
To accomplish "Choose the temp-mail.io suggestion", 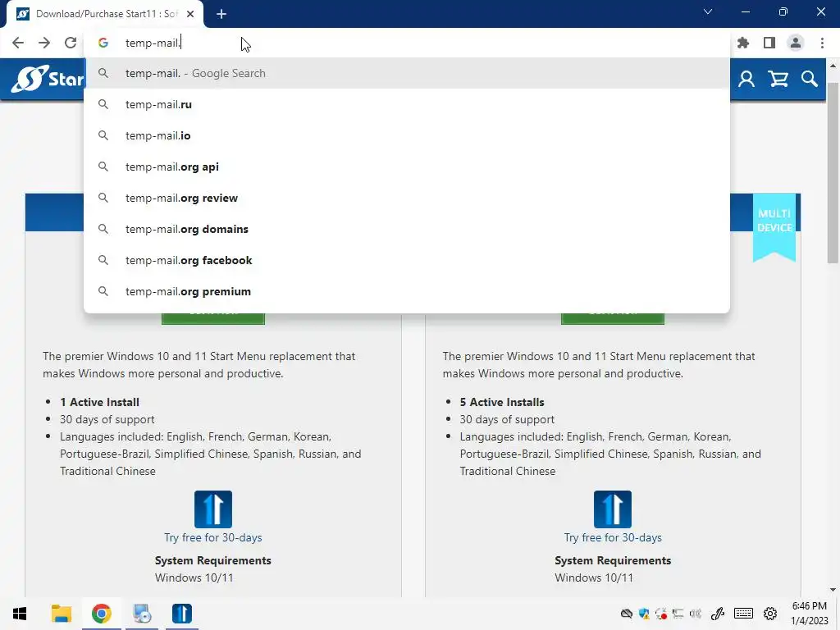I will 407,135.
